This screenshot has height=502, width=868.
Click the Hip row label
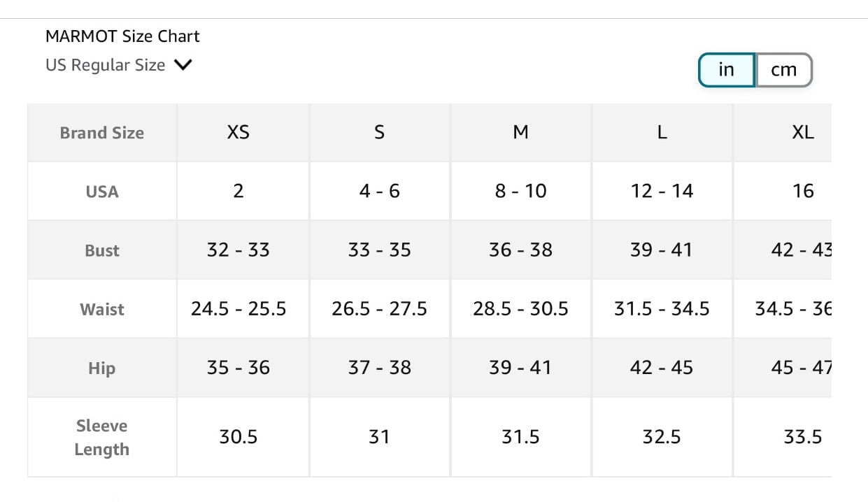(x=102, y=368)
